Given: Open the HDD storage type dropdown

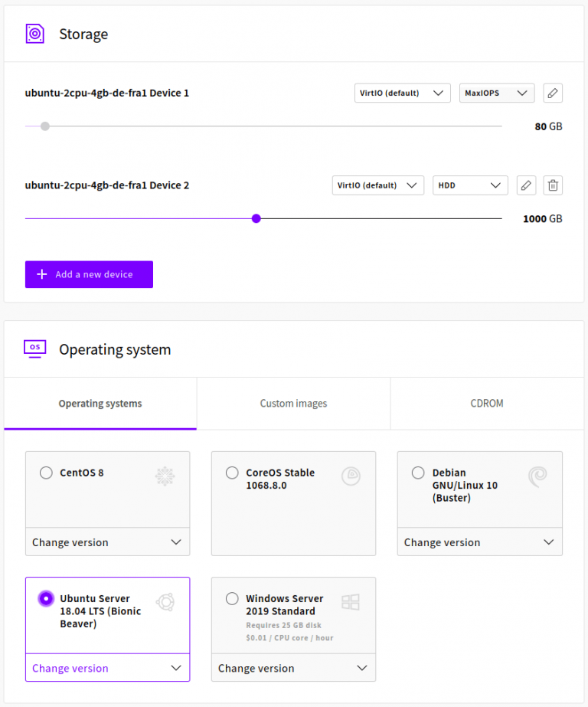Looking at the screenshot, I should pyautogui.click(x=470, y=185).
